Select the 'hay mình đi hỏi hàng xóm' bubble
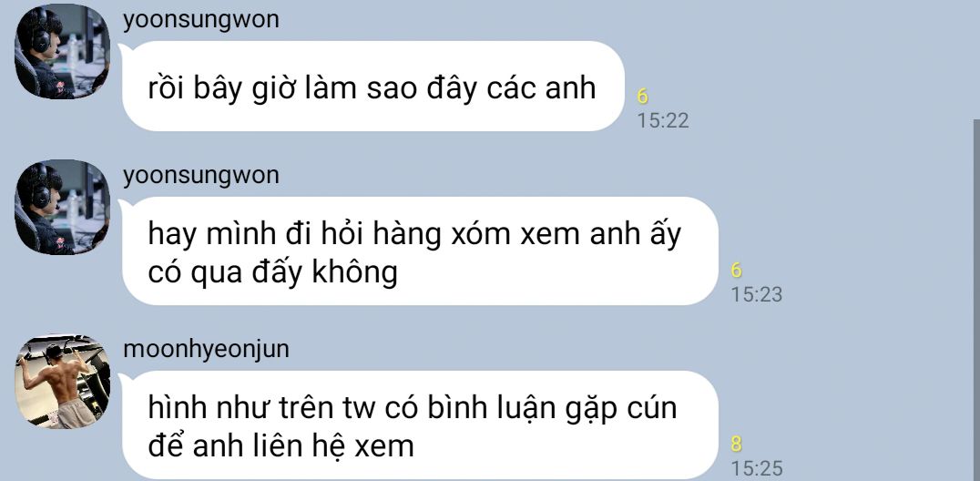Viewport: 980px width, 481px height. [420, 251]
